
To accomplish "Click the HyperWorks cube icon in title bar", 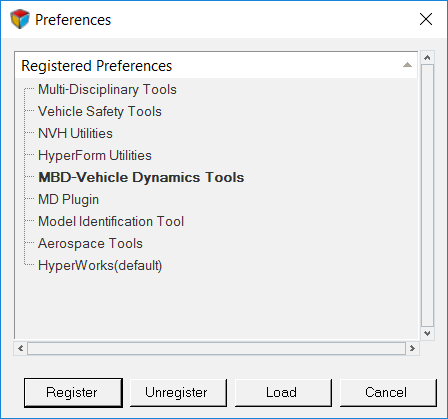I will 20,19.
